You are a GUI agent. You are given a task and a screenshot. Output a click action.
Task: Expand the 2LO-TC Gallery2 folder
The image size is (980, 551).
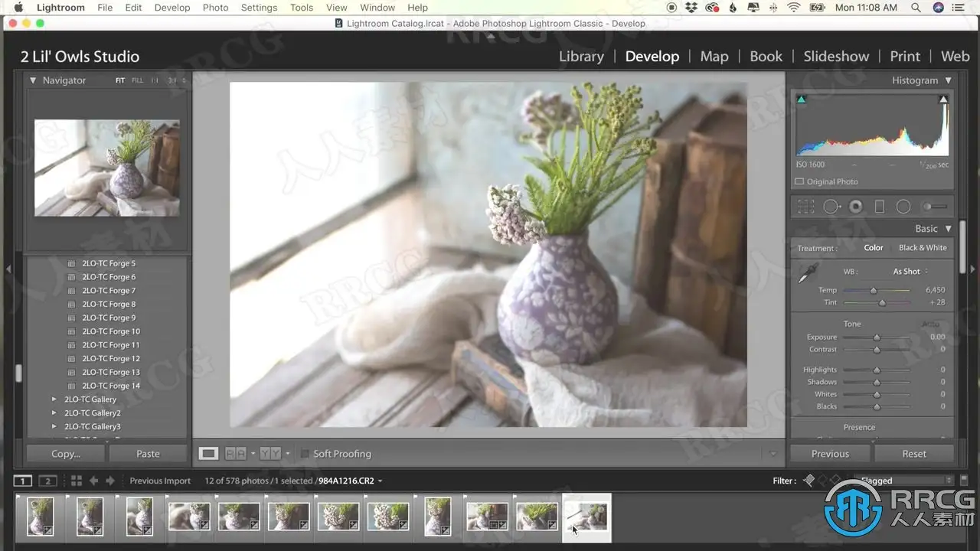(x=54, y=413)
